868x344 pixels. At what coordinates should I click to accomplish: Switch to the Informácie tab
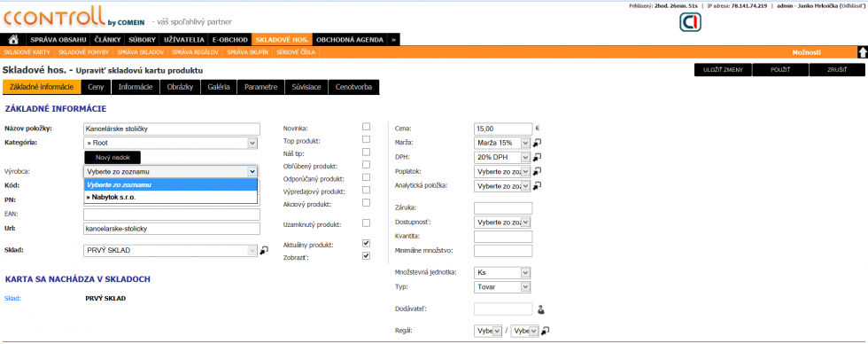pos(136,88)
